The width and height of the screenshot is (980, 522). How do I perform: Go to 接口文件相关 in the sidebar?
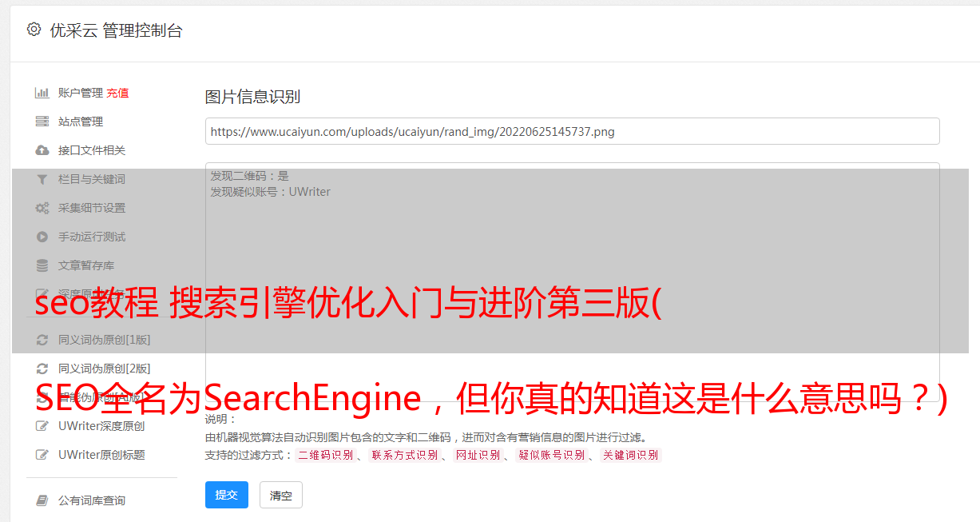(92, 150)
